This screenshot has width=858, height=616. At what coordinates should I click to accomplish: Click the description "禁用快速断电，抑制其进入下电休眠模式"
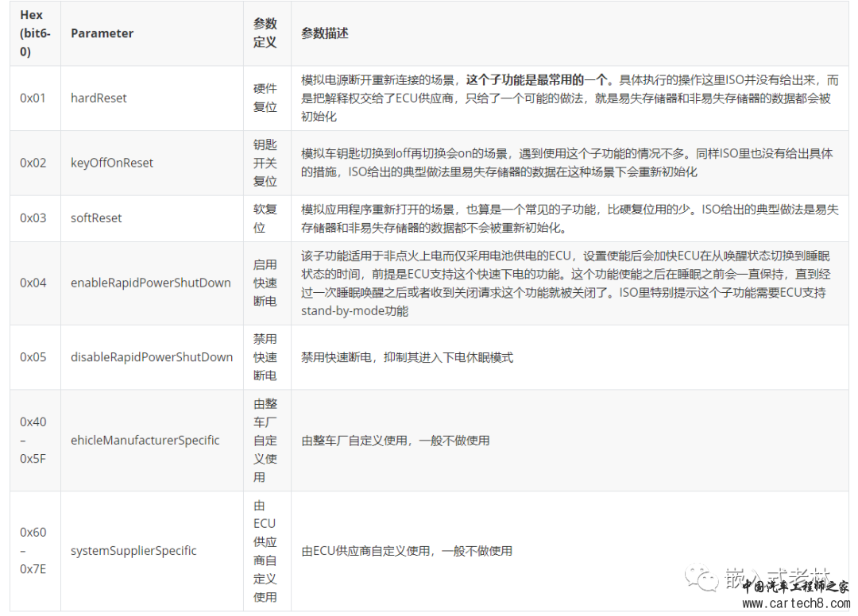coord(407,357)
